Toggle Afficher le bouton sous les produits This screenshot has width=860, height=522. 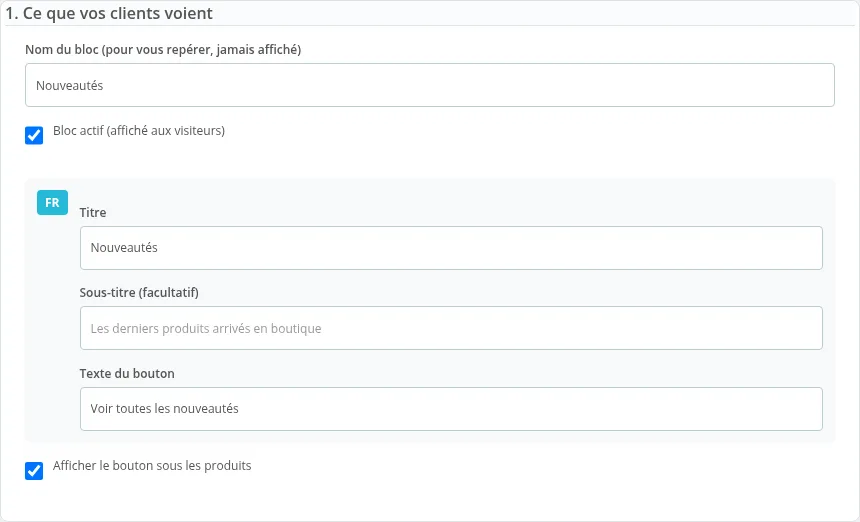(x=34, y=470)
